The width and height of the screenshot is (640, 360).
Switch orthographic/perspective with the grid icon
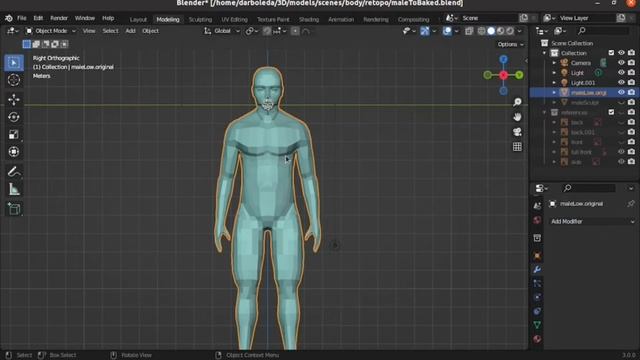pos(517,147)
